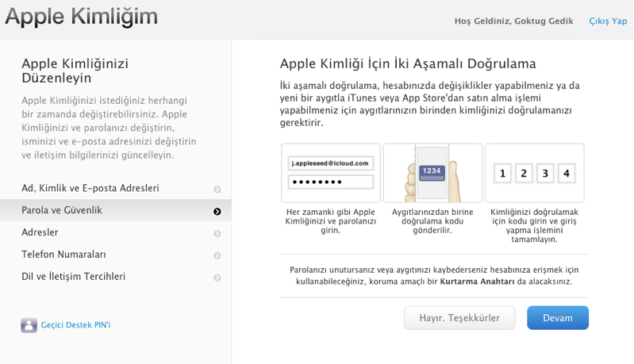Image resolution: width=634 pixels, height=364 pixels.
Task: Click the Çıkış Yap sign-out link
Action: (608, 21)
